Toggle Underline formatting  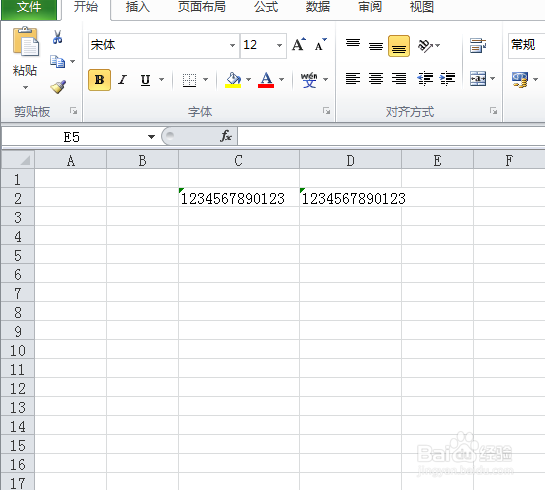(x=146, y=80)
